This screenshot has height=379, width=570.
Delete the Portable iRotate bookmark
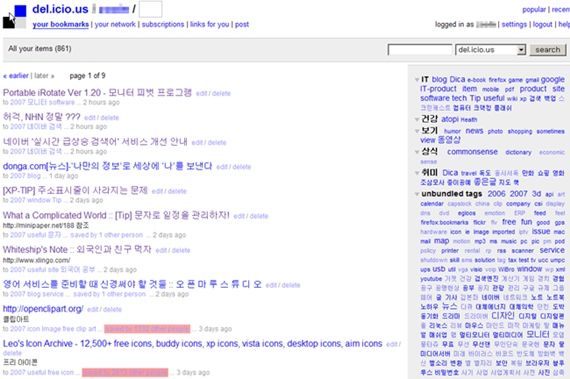click(x=221, y=93)
